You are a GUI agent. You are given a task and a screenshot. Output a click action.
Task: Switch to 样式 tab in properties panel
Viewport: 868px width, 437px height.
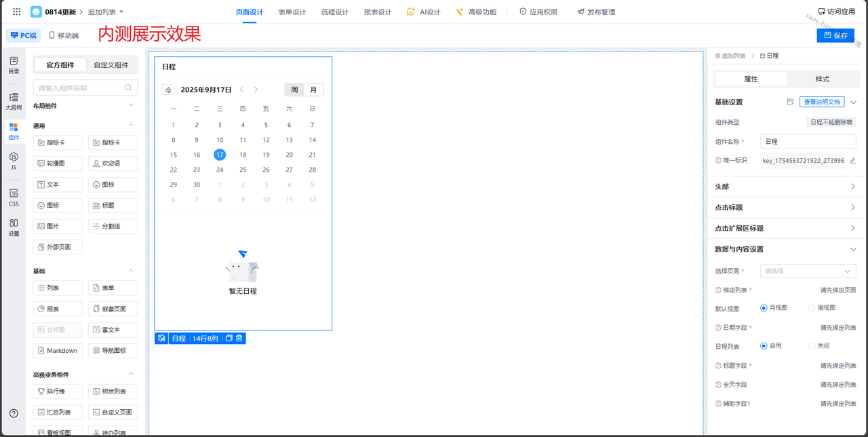click(x=822, y=79)
